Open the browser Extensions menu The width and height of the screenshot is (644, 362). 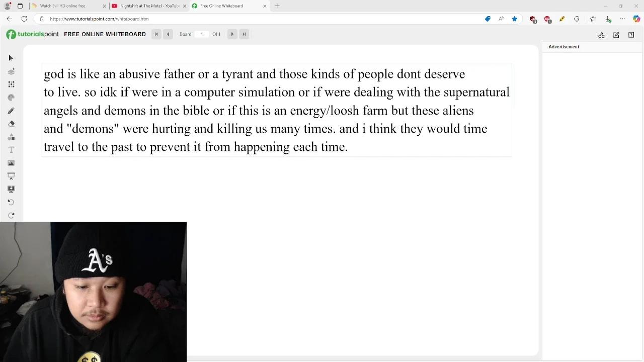click(577, 19)
